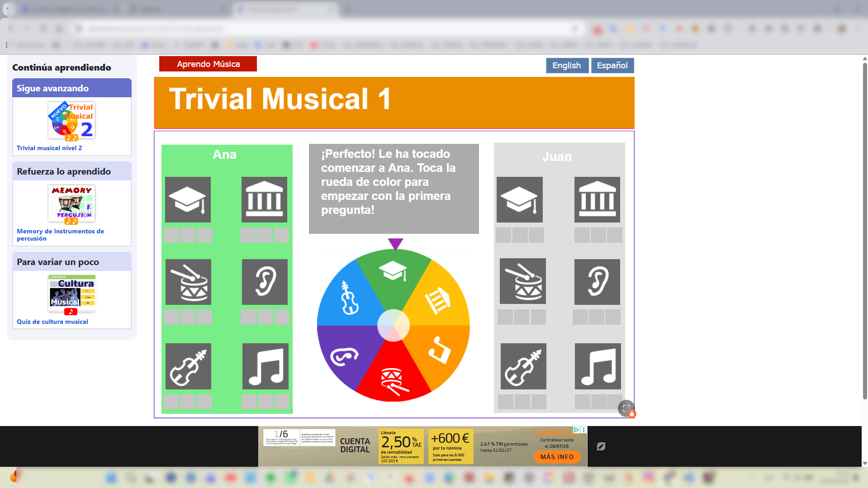868x488 pixels.
Task: Tap the center hub of the color wheel
Action: click(x=394, y=325)
